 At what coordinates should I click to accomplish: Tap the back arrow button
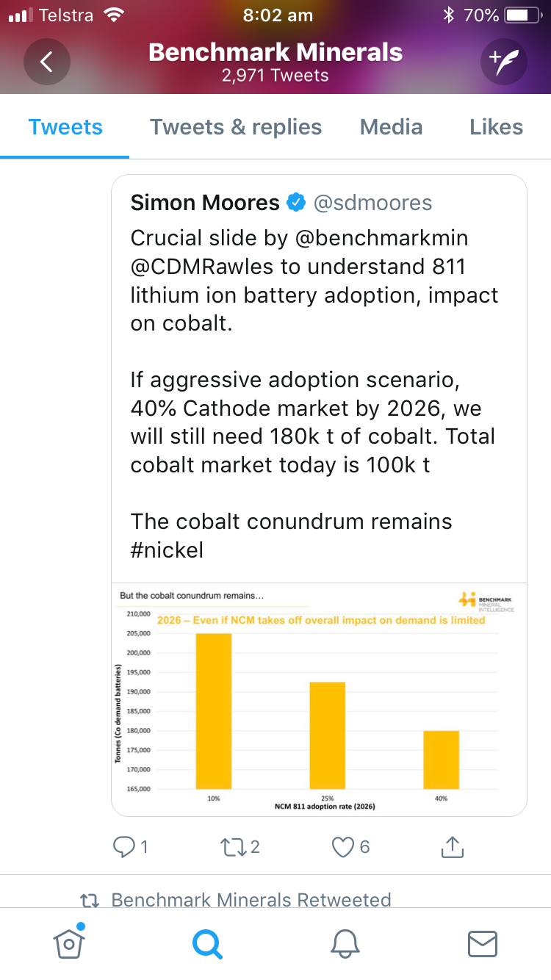(x=46, y=62)
